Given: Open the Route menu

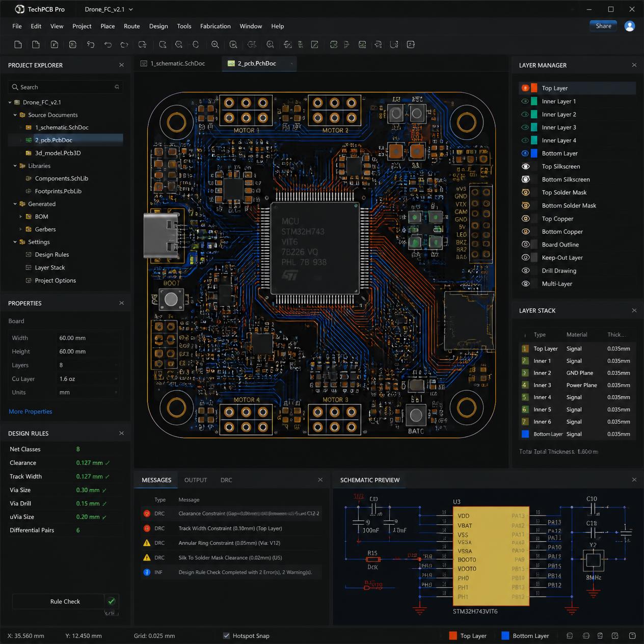Looking at the screenshot, I should [131, 26].
